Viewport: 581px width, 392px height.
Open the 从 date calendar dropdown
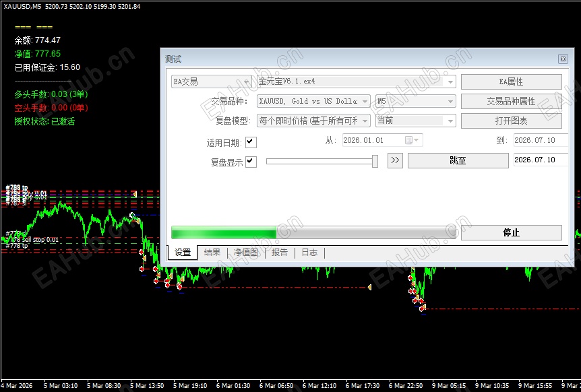(x=412, y=140)
